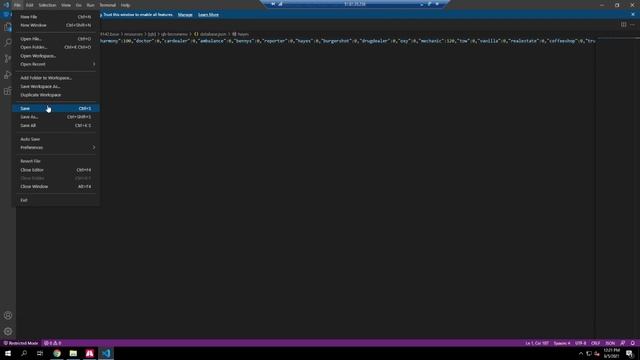Choose Save As... in File menu
This screenshot has height=360, width=640.
(56, 117)
